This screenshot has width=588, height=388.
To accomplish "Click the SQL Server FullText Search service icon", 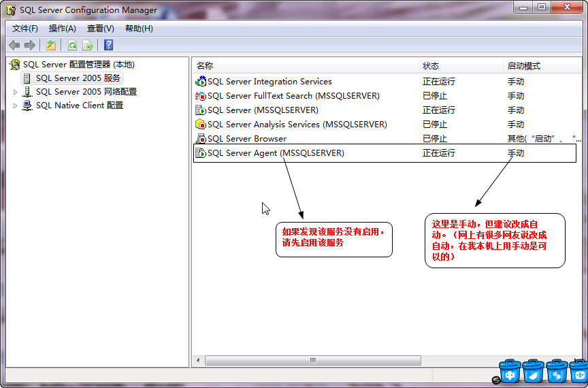I will coord(201,96).
